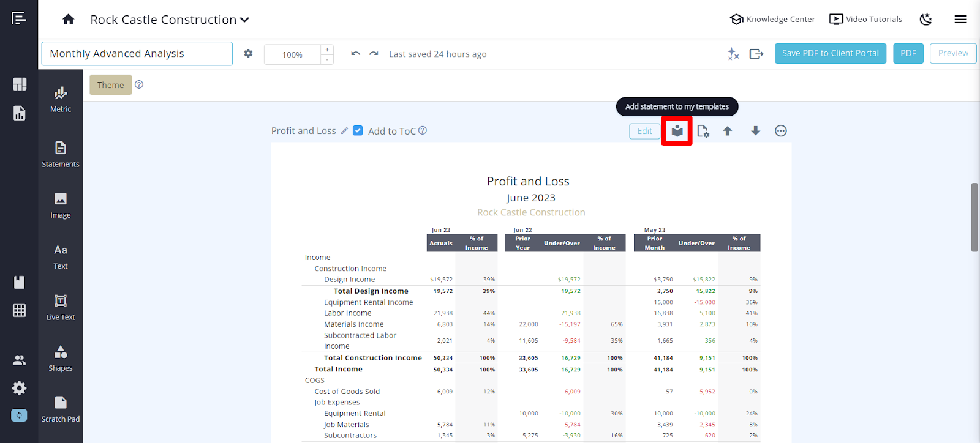980x443 pixels.
Task: Rename Profit and Loss with pencil icon
Action: pos(345,131)
